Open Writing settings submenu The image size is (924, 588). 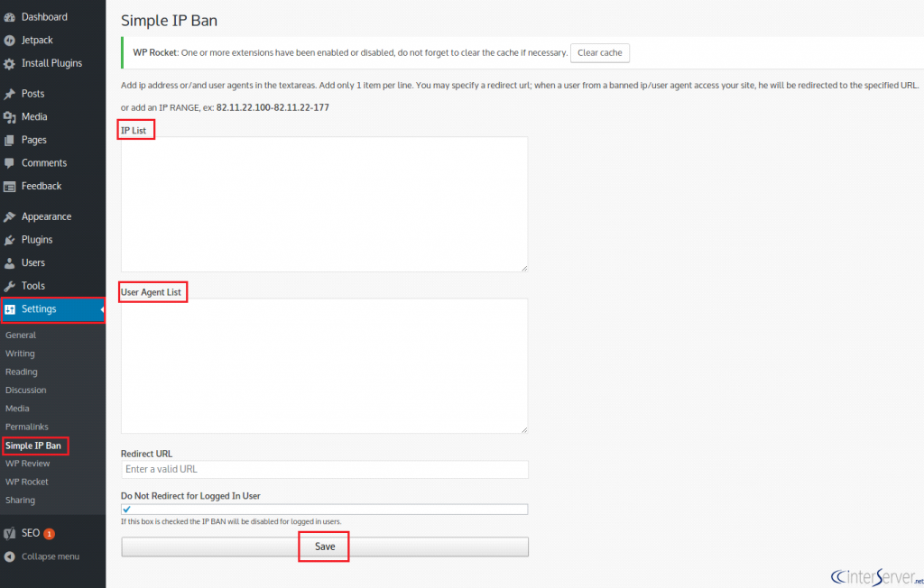[20, 354]
